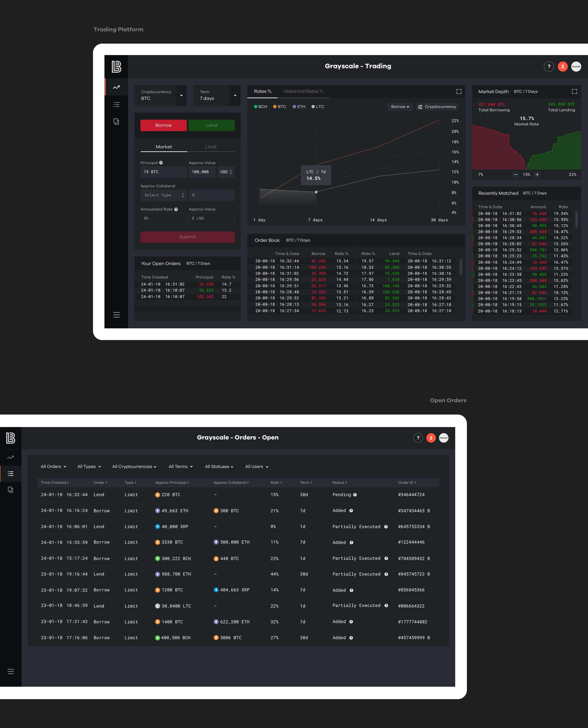
Task: Click Principal help tooltip icon
Action: (x=161, y=162)
